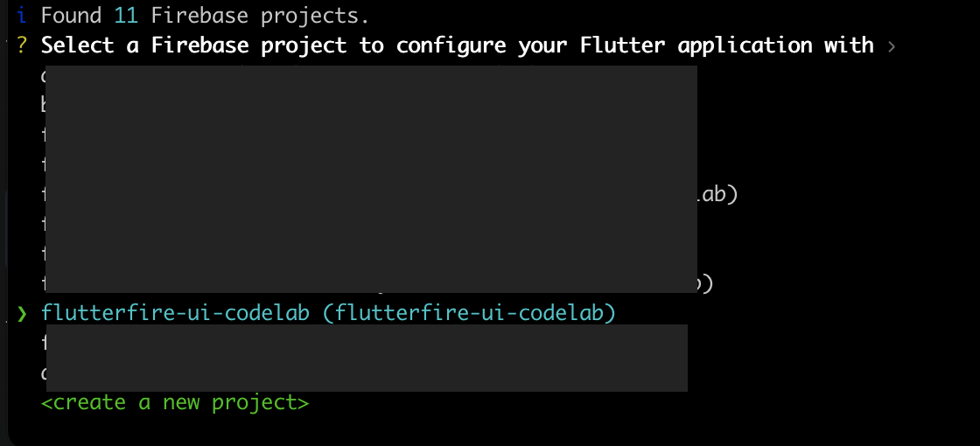Click the visible 'ab)' text fragment
The image size is (980, 446).
coord(719,194)
